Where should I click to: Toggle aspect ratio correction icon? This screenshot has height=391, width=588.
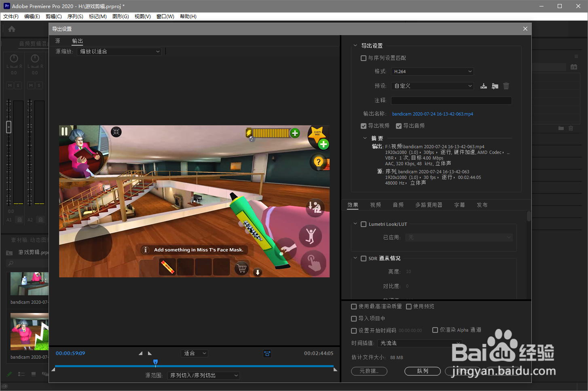pos(267,353)
